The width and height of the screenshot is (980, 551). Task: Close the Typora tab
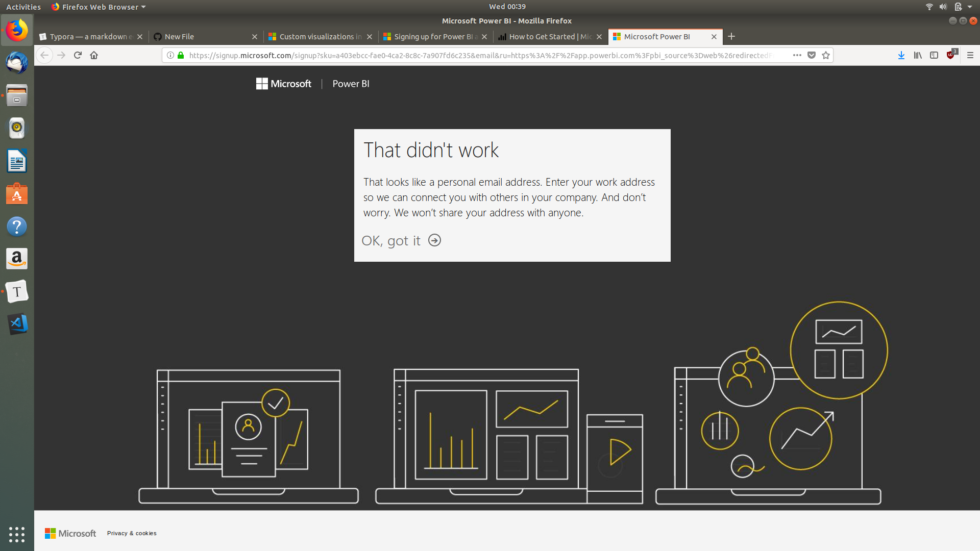pos(140,37)
